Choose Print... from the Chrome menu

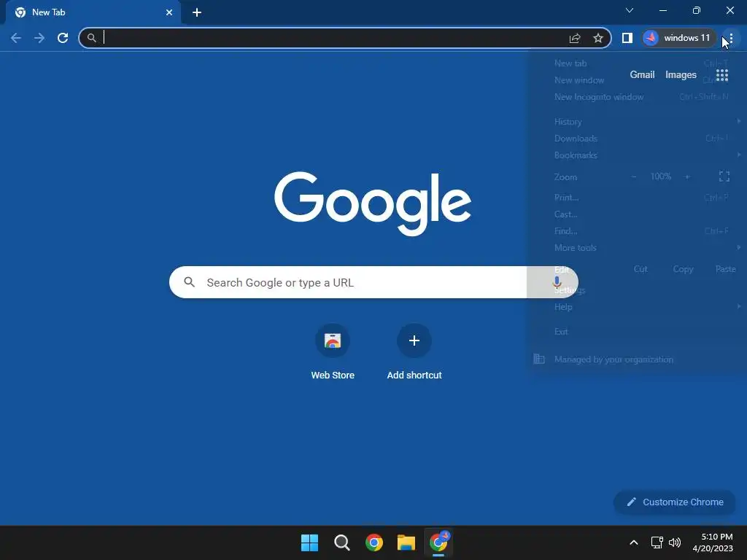[x=636, y=197]
